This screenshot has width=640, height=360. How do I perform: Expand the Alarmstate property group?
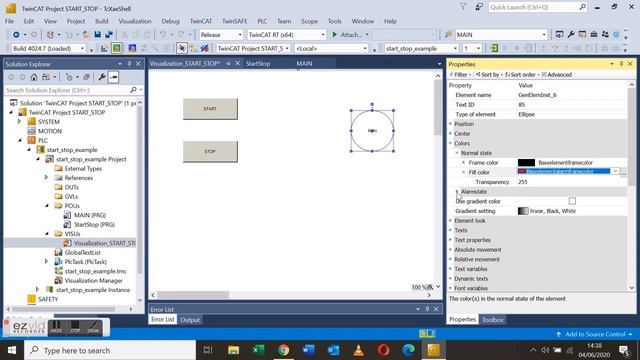coord(457,191)
